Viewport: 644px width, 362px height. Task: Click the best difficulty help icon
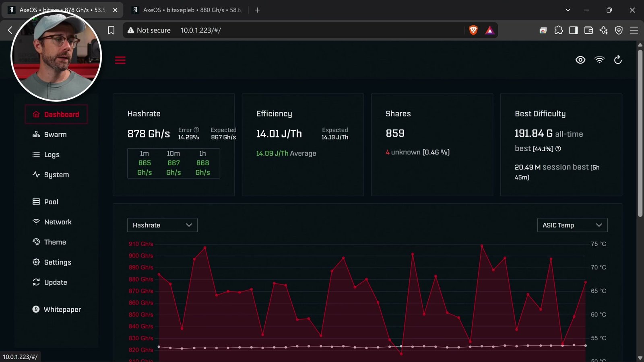pos(558,149)
